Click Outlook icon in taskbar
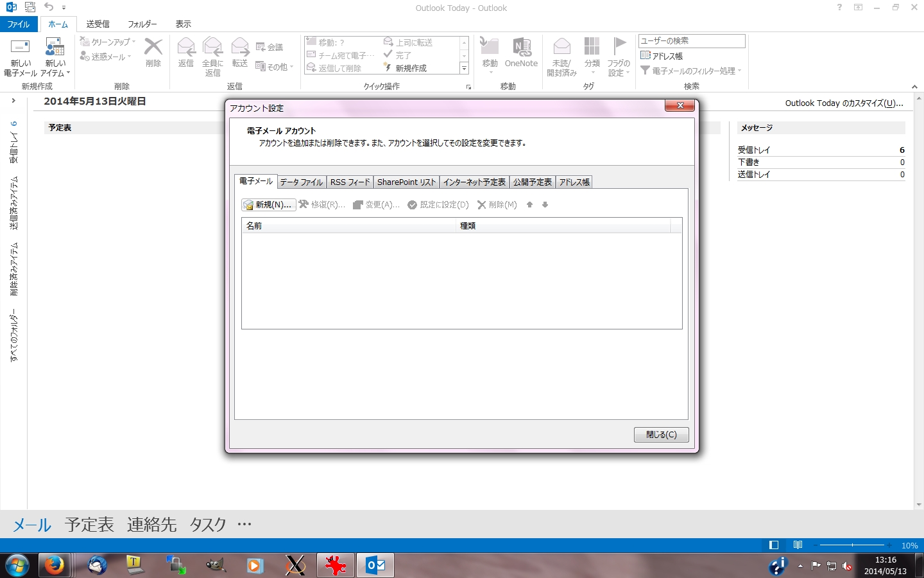Image resolution: width=924 pixels, height=578 pixels. coord(375,565)
